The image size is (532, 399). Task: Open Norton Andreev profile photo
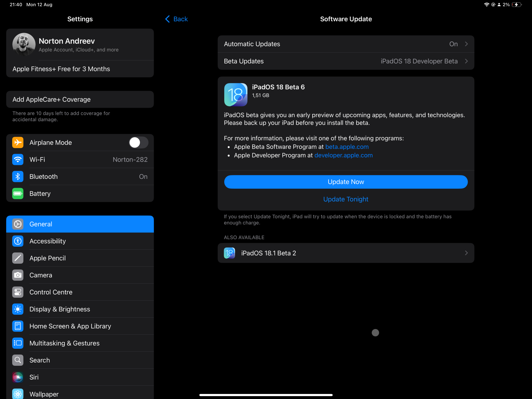(24, 44)
